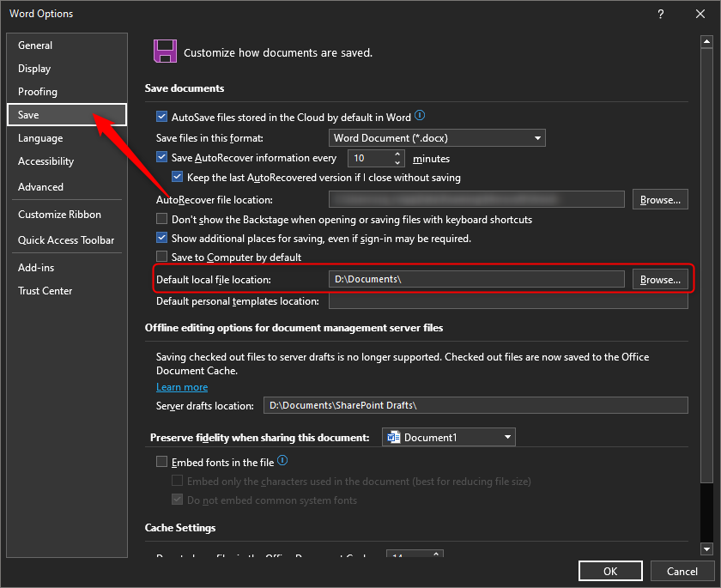The height and width of the screenshot is (588, 721).
Task: Decrease AutoRecover minutes with down arrow
Action: (x=397, y=162)
